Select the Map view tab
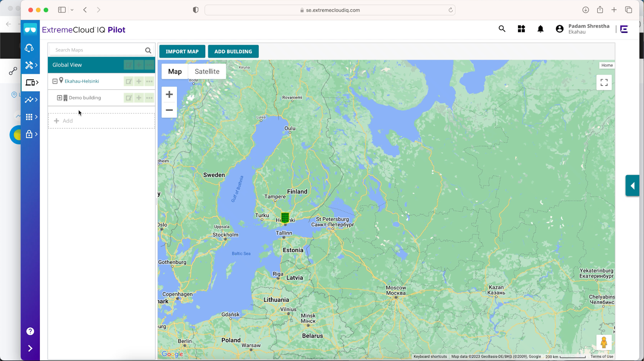Viewport: 644px width, 361px height. coord(175,71)
